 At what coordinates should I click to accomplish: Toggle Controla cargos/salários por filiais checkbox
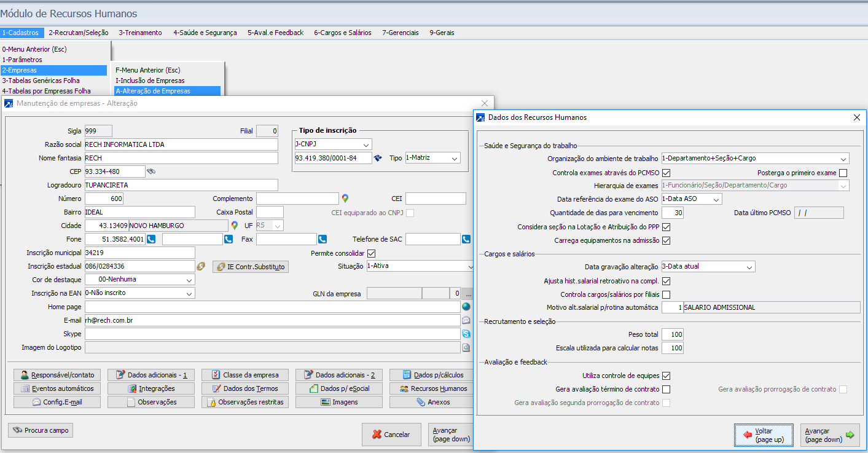(x=666, y=294)
